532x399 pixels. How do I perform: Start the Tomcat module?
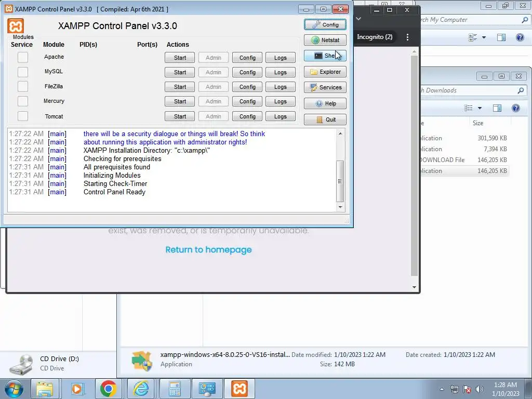tap(180, 116)
